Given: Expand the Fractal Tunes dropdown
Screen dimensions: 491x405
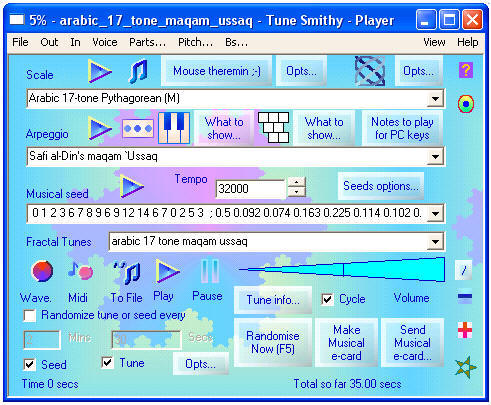Looking at the screenshot, I should click(x=435, y=242).
